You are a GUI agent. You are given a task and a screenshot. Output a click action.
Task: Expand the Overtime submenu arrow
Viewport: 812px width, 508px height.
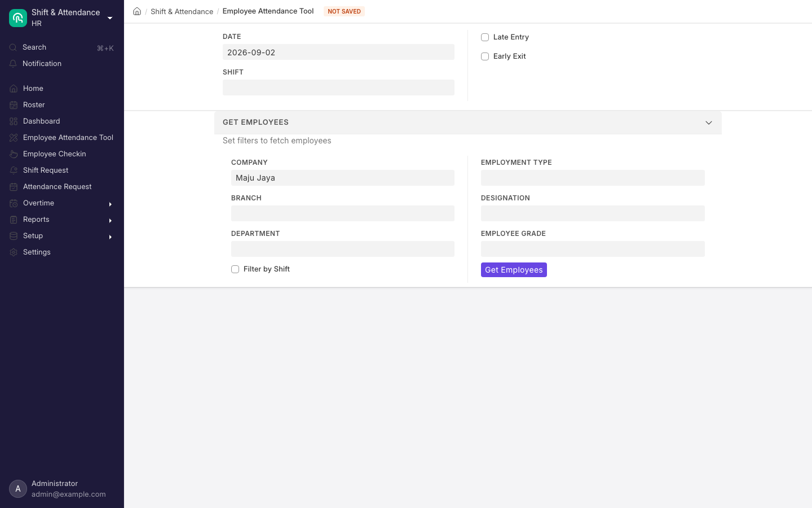click(111, 204)
